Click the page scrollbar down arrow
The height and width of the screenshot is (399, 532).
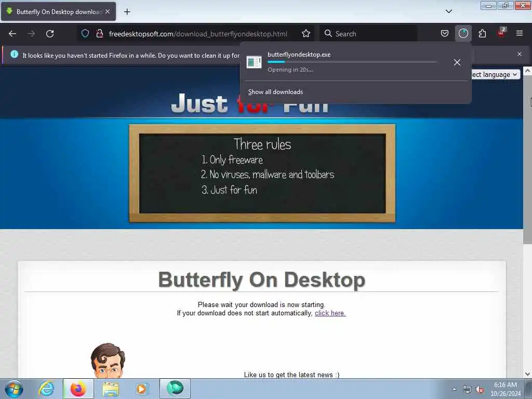(527, 374)
